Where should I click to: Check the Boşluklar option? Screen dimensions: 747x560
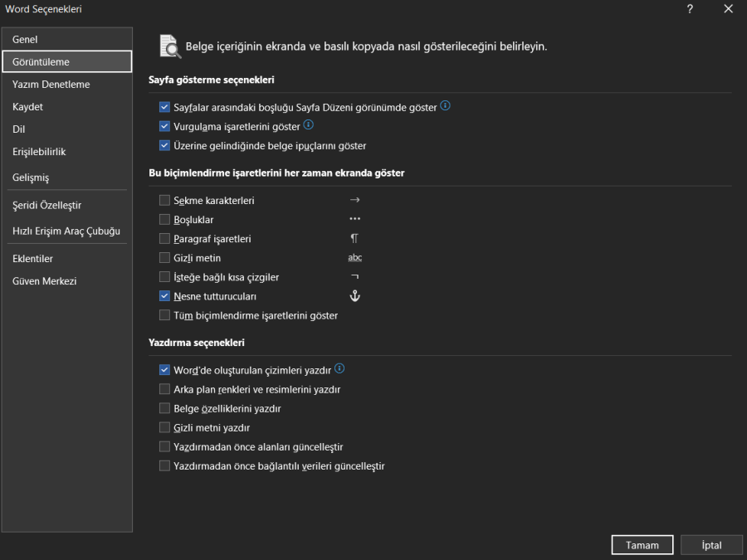click(164, 218)
